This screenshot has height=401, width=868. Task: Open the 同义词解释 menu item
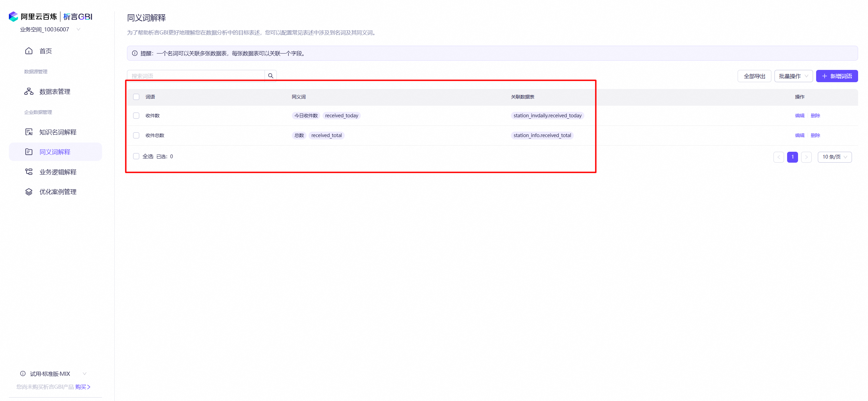click(55, 152)
